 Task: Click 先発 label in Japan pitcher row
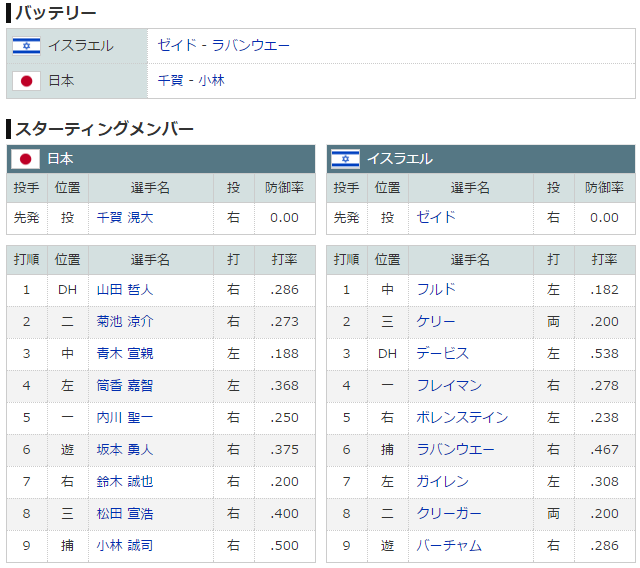(x=27, y=217)
